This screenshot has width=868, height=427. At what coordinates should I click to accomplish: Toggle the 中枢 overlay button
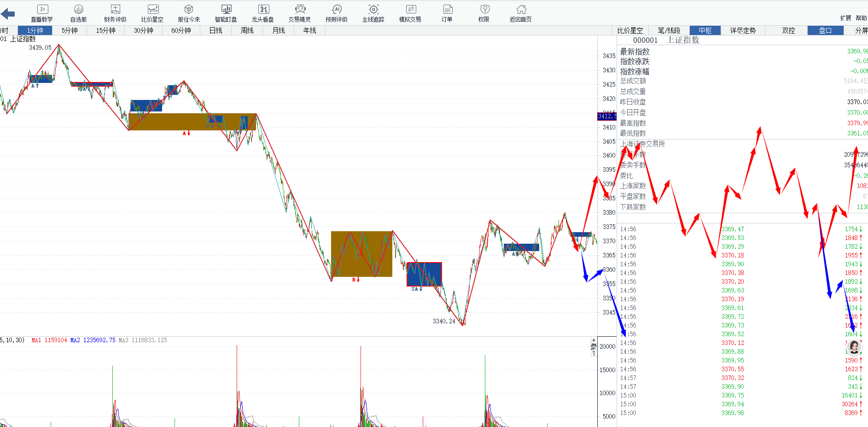coord(705,30)
